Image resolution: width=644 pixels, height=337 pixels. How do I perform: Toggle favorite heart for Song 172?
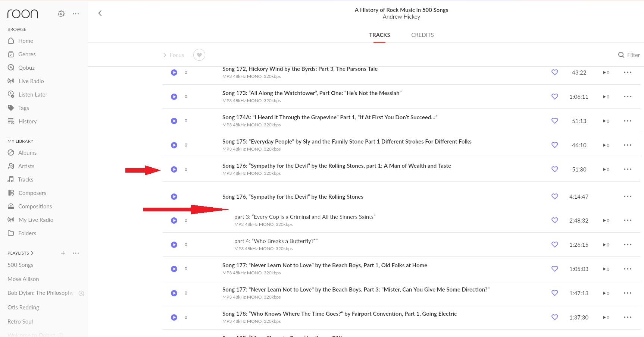[x=555, y=72]
